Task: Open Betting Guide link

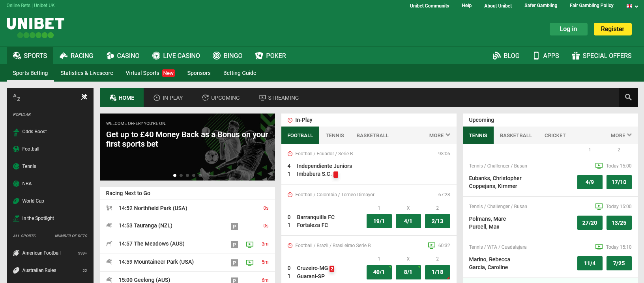Action: click(x=240, y=73)
